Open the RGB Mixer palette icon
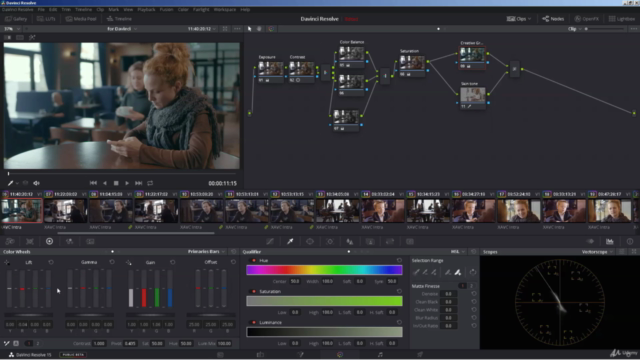Image resolution: width=640 pixels, height=360 pixels. [x=69, y=241]
